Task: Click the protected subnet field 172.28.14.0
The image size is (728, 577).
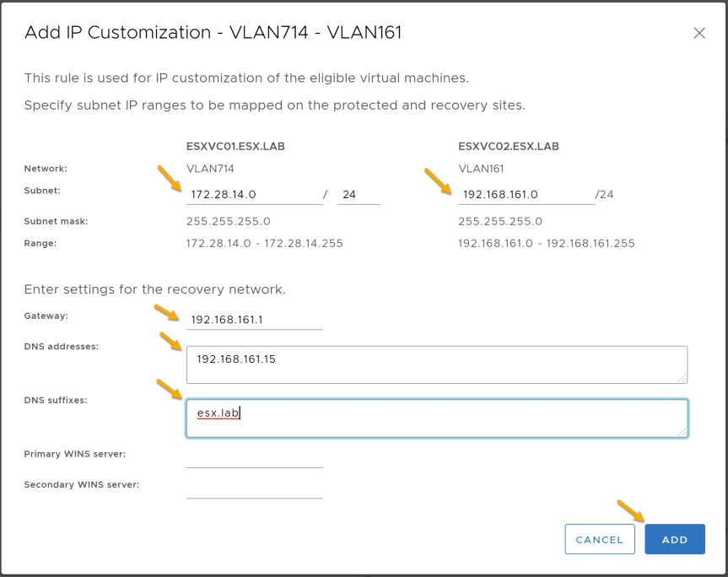Action: [255, 195]
